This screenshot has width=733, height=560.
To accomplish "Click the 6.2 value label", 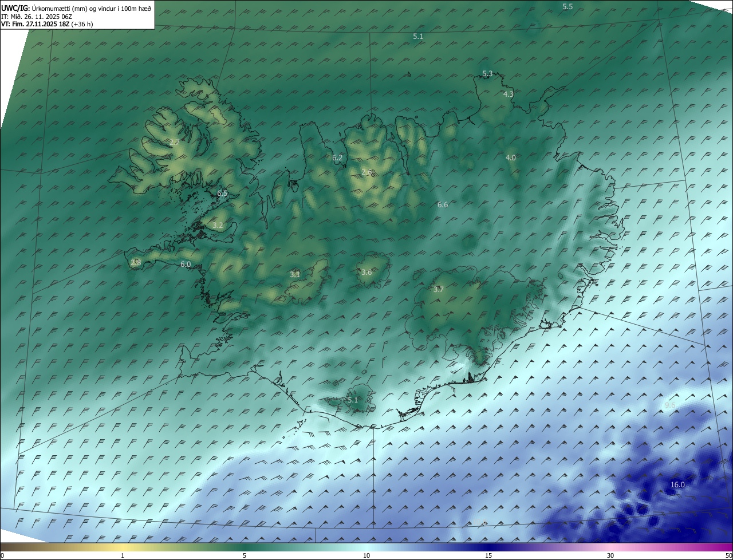I will click(x=337, y=158).
